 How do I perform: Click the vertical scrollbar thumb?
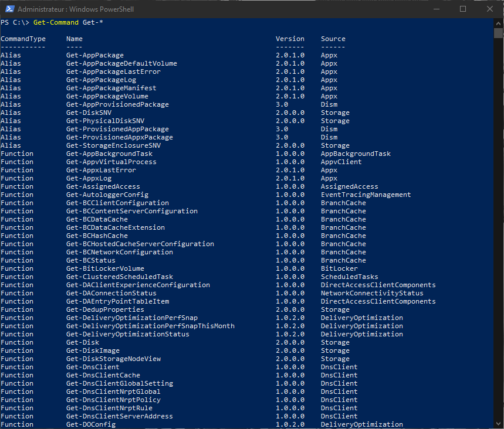(499, 33)
